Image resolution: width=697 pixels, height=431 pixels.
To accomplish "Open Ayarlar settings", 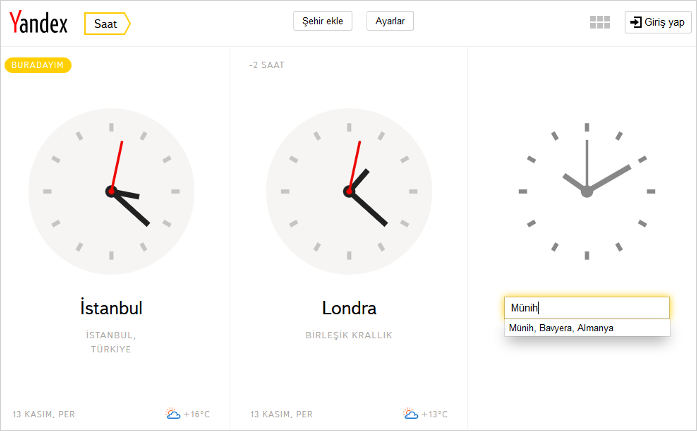I will 390,21.
